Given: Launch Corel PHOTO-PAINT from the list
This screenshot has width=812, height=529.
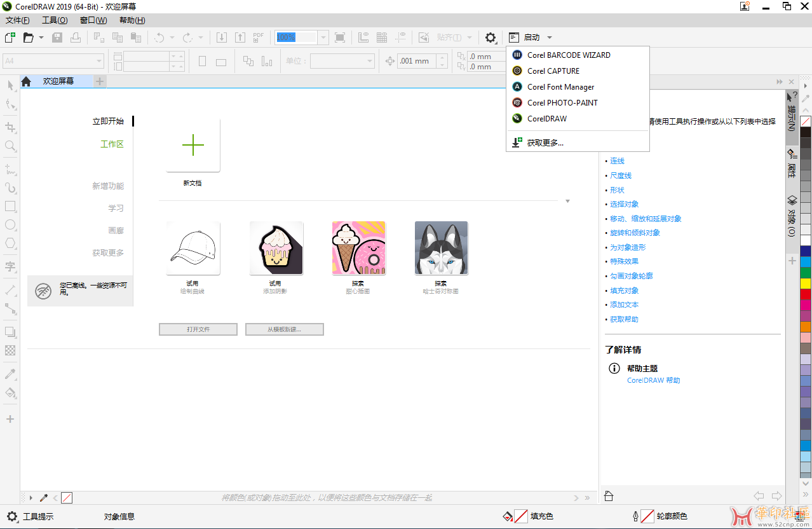Looking at the screenshot, I should (x=578, y=102).
